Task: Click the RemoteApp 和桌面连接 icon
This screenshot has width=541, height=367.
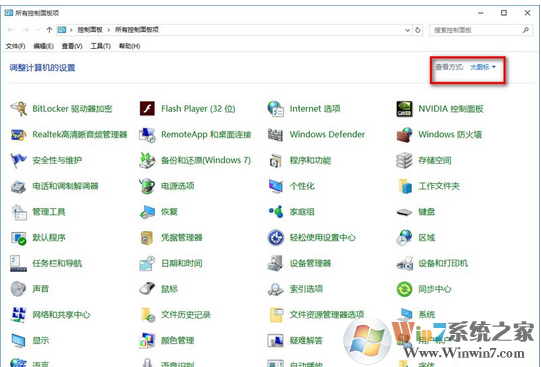Action: click(x=147, y=135)
